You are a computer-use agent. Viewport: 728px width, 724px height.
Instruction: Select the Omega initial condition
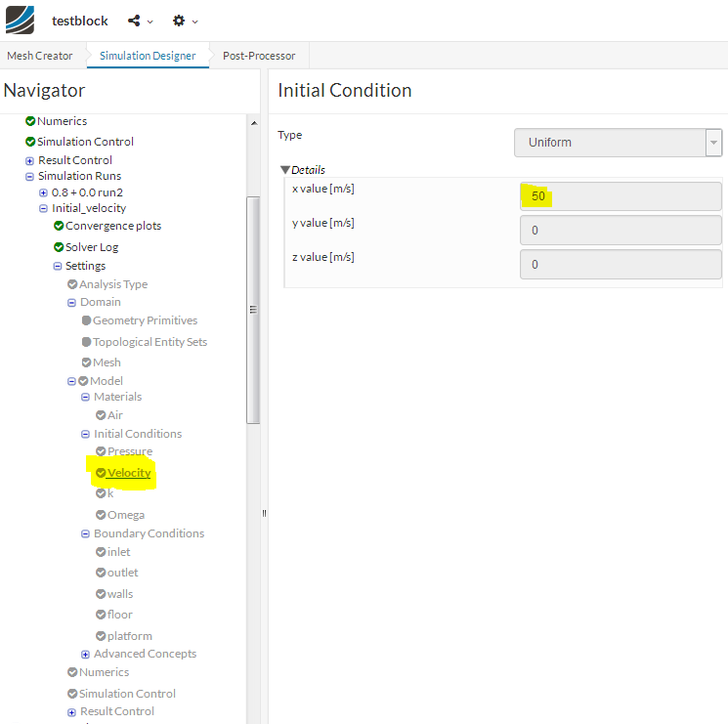tap(125, 515)
